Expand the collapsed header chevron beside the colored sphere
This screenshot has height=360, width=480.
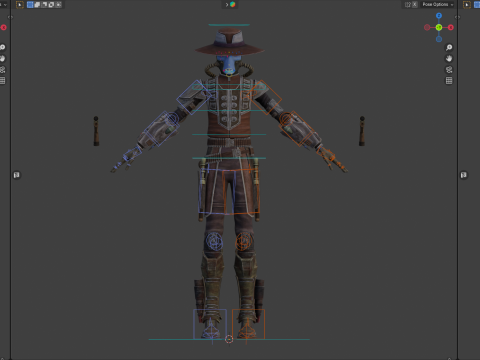(227, 5)
